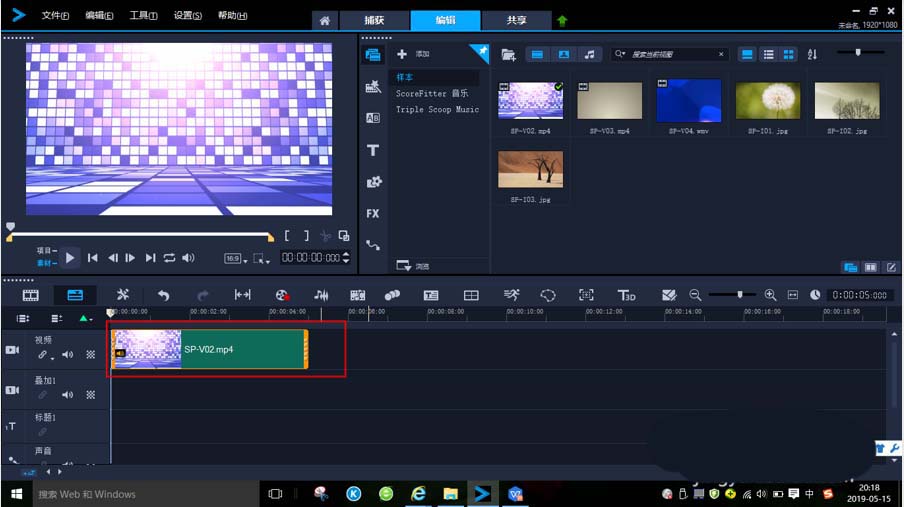Switch to the 共享 tab
This screenshot has width=904, height=507.
coord(517,20)
